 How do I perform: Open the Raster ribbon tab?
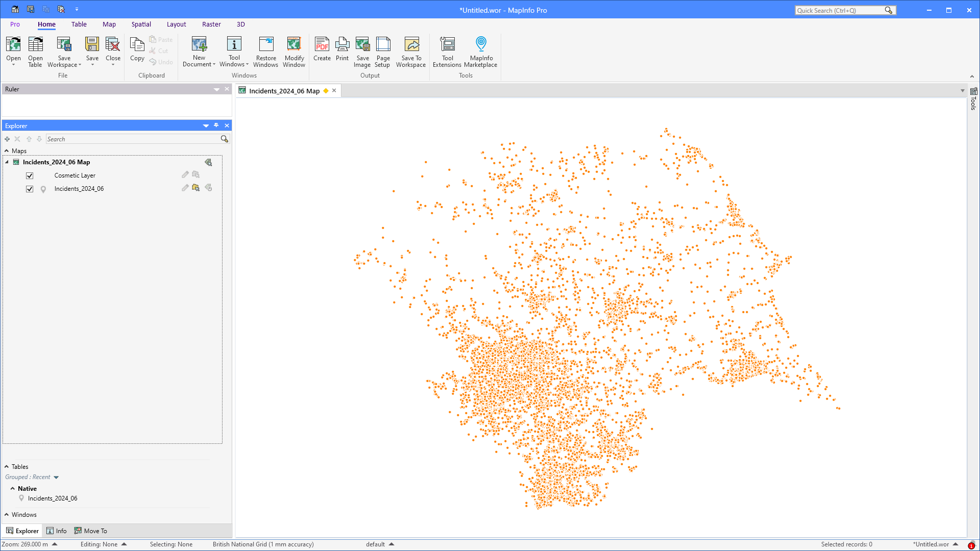tap(211, 24)
